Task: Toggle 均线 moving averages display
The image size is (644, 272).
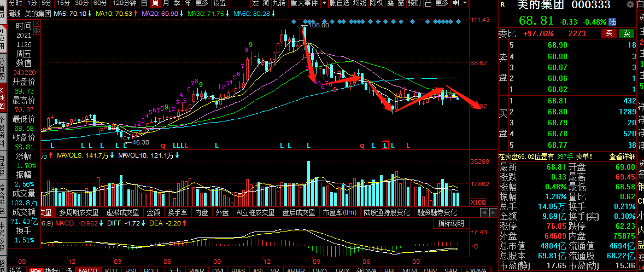Action: [x=359, y=3]
